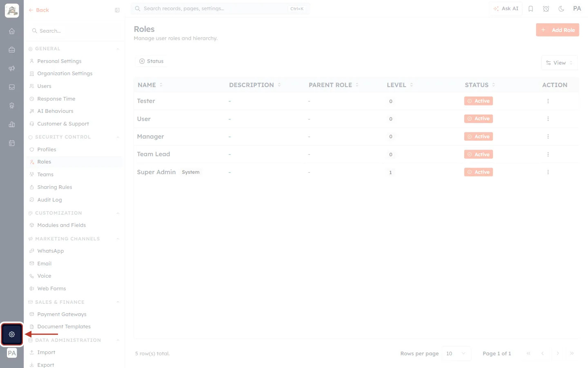Collapse the Security Control section chevron
This screenshot has height=368, width=588.
click(118, 137)
